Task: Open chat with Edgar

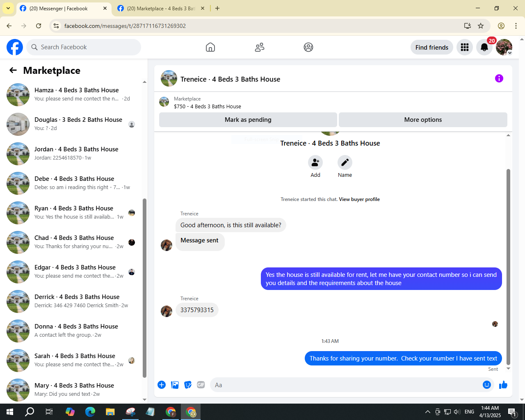Action: point(74,272)
